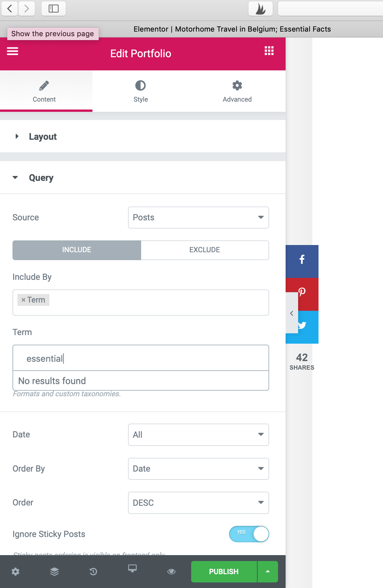Switch to the Advanced tab
The image size is (383, 588).
pos(237,91)
